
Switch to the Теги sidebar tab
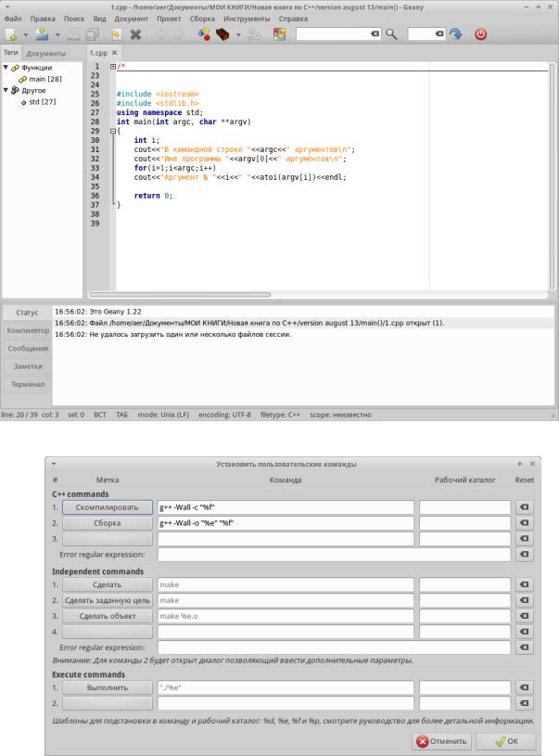click(10, 53)
